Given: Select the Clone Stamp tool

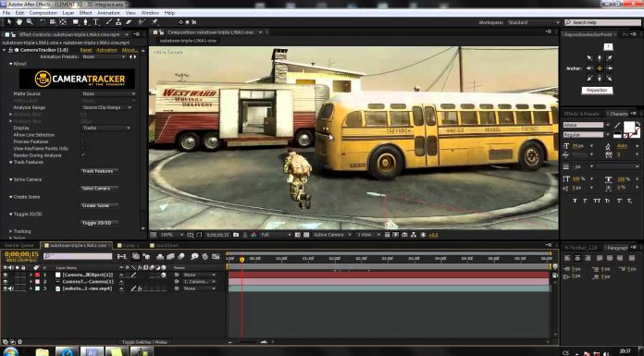Looking at the screenshot, I should pyautogui.click(x=118, y=22).
